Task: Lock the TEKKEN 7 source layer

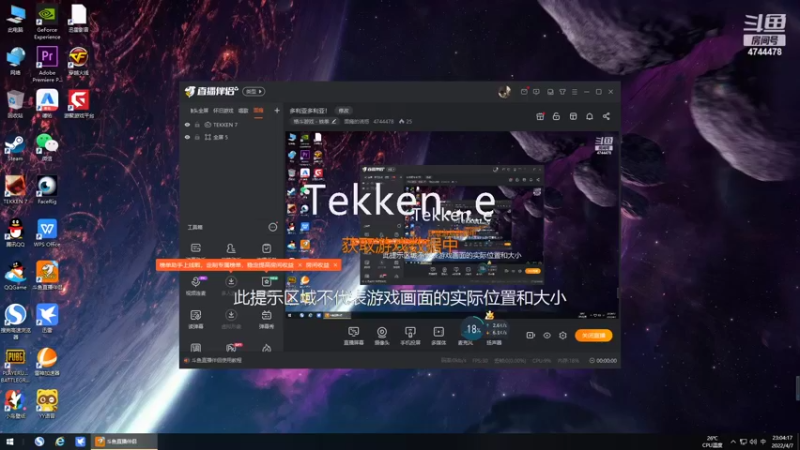Action: pos(197,124)
